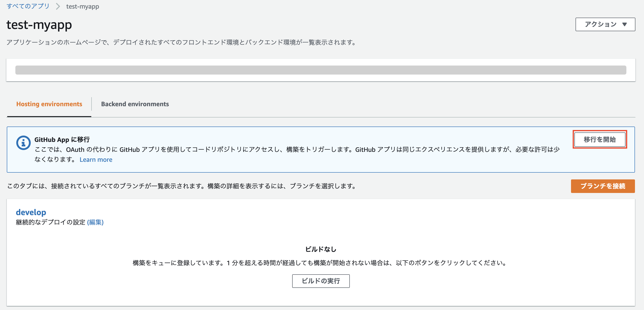
Task: Click the (編集) link for deploy settings
Action: pos(95,222)
